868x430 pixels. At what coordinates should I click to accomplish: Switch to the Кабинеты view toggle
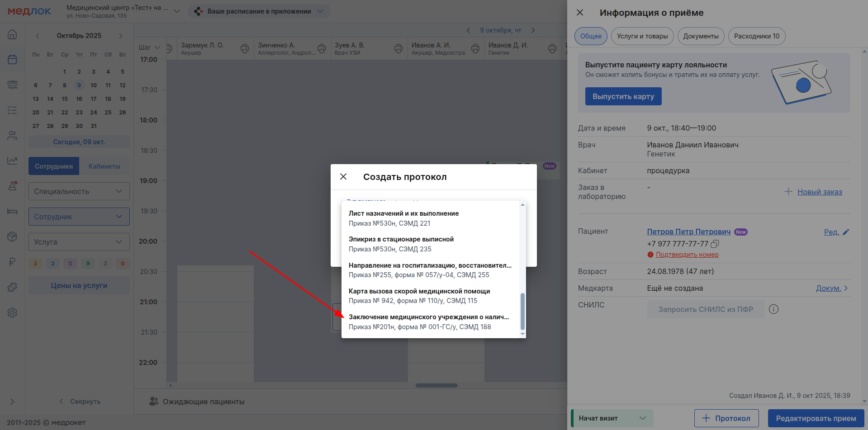104,166
